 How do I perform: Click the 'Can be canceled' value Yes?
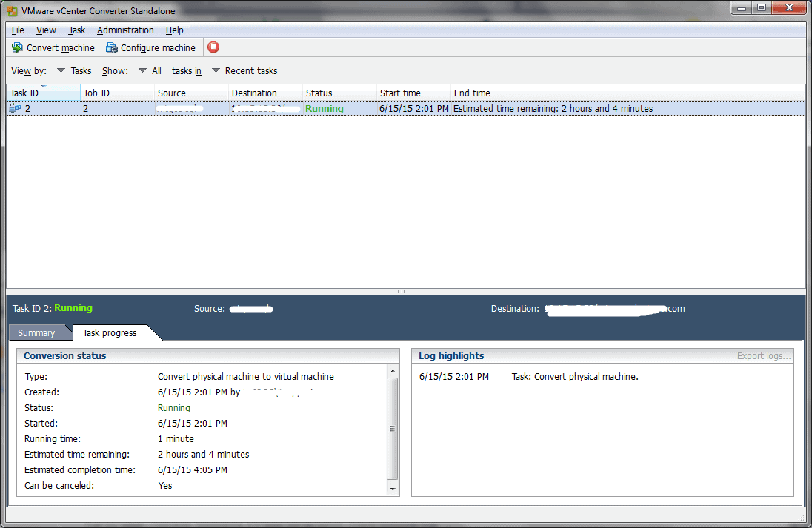[165, 485]
